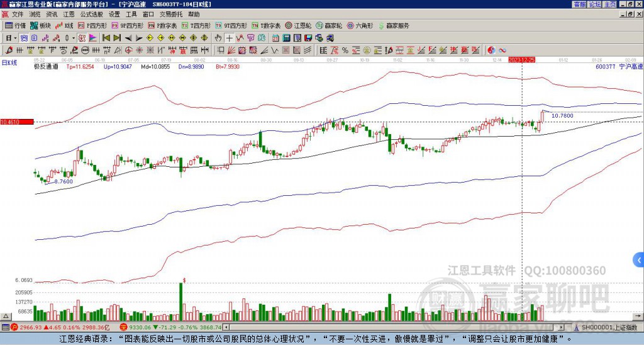This screenshot has height=345, width=644.
Task: Select the percent retracement % tool
Action: click(345, 50)
